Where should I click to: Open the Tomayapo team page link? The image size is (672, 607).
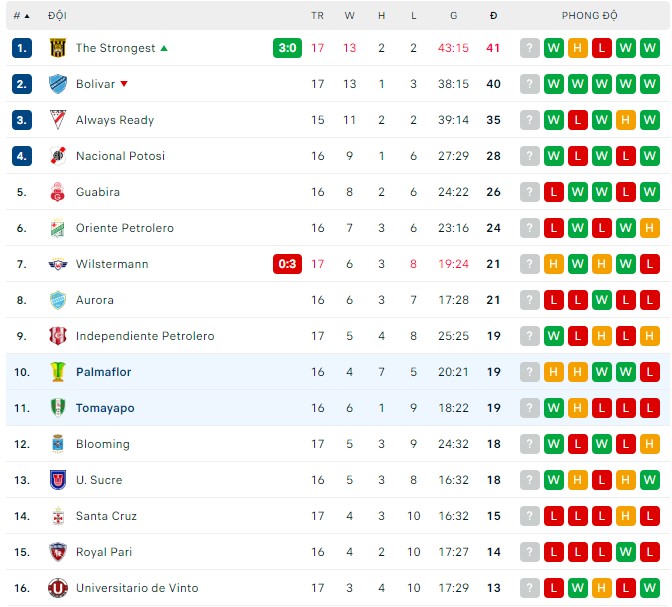(x=105, y=408)
